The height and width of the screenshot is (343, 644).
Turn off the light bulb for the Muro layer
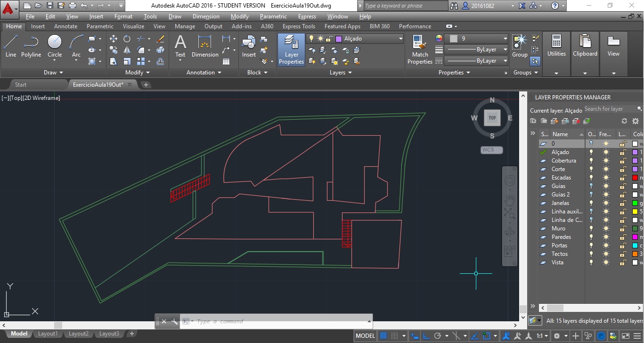591,229
